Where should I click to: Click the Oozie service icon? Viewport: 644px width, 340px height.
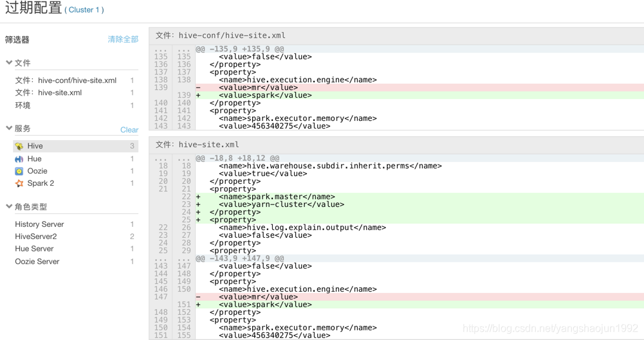pos(19,172)
